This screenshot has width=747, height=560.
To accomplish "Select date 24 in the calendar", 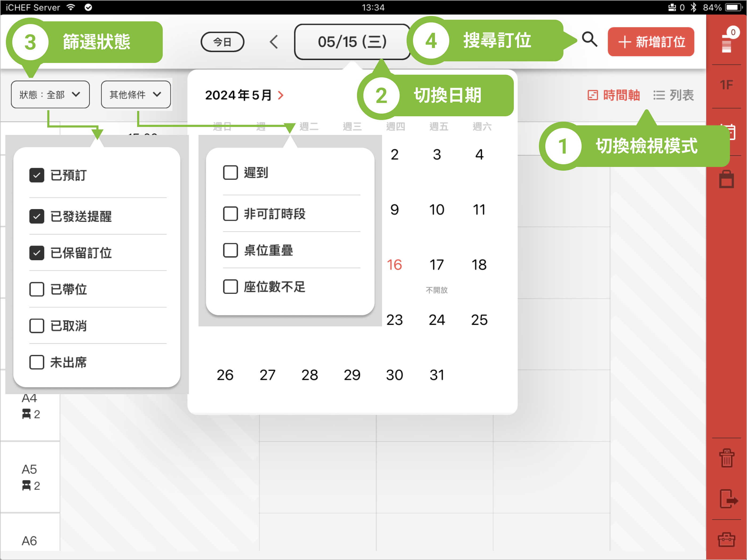I will [x=437, y=320].
